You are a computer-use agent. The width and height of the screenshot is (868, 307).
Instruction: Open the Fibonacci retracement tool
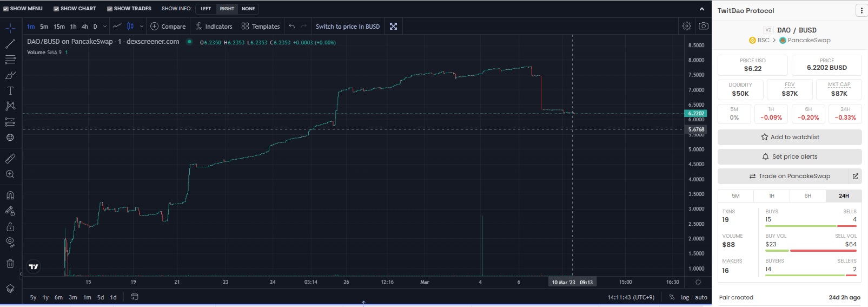(10, 60)
